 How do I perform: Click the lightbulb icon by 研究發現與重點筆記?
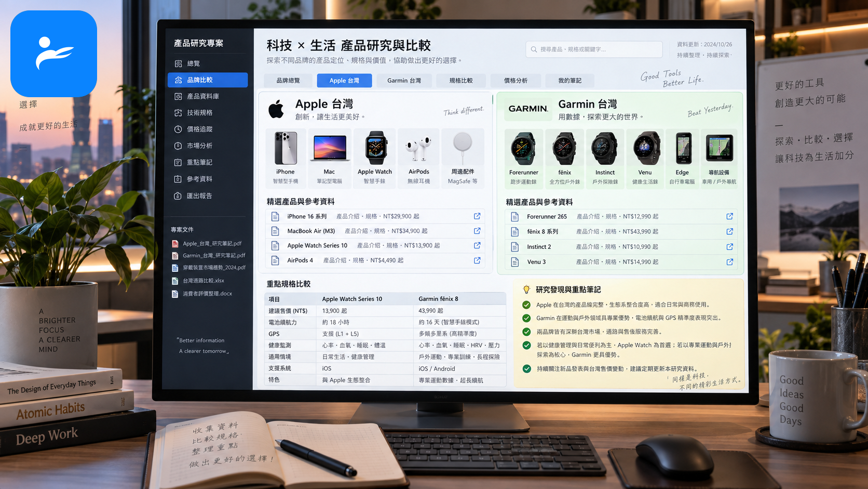click(526, 289)
